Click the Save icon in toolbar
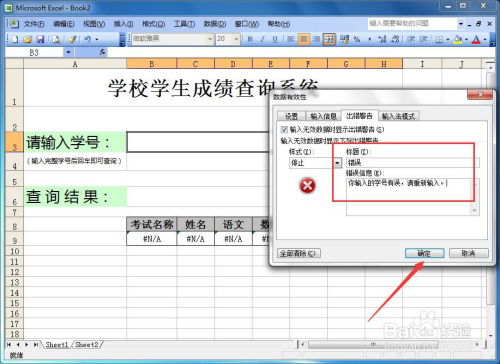Viewport: 500px width, 364px height. coord(40,39)
